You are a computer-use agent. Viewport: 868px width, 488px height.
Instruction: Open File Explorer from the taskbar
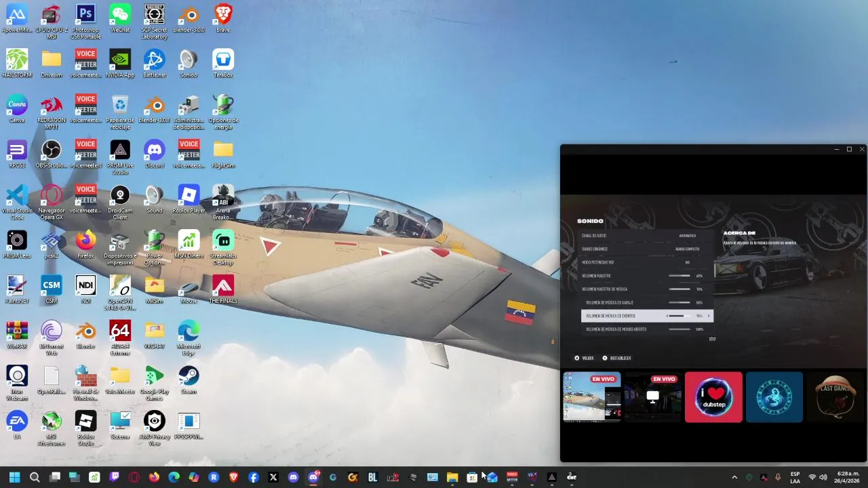452,477
